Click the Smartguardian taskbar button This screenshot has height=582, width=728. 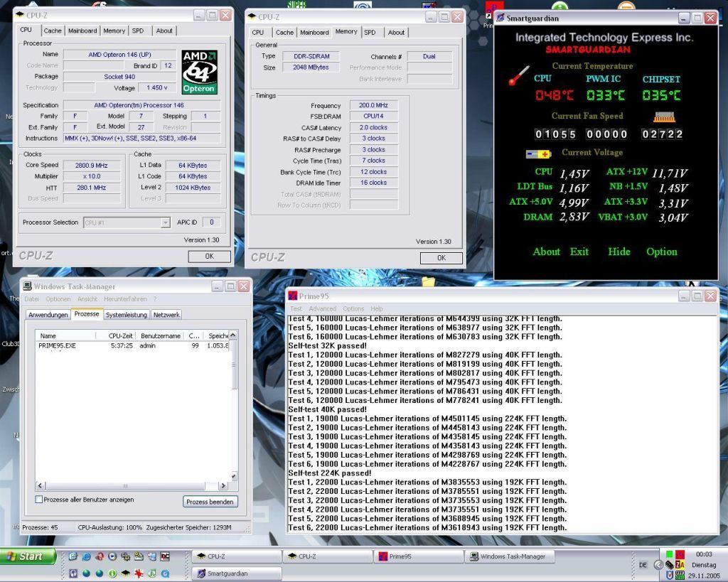[x=237, y=573]
